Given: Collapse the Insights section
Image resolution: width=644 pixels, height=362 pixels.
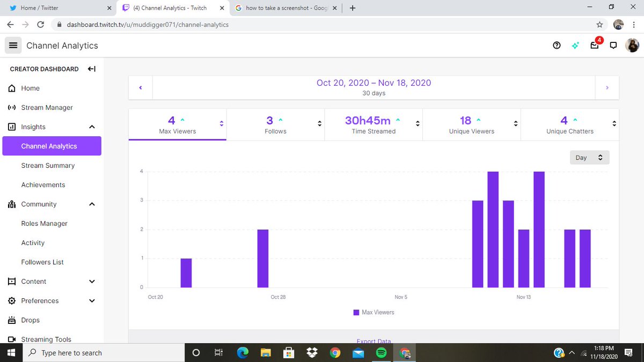Looking at the screenshot, I should 92,127.
